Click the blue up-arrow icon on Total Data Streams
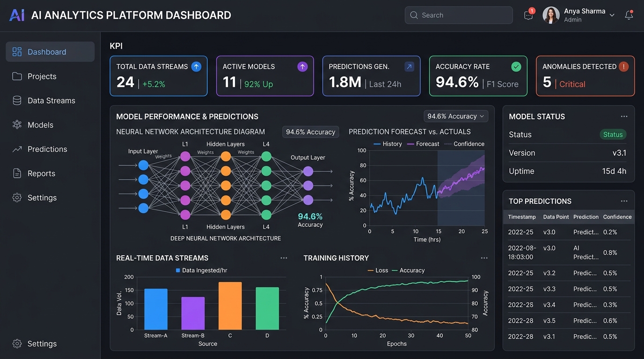 [197, 67]
